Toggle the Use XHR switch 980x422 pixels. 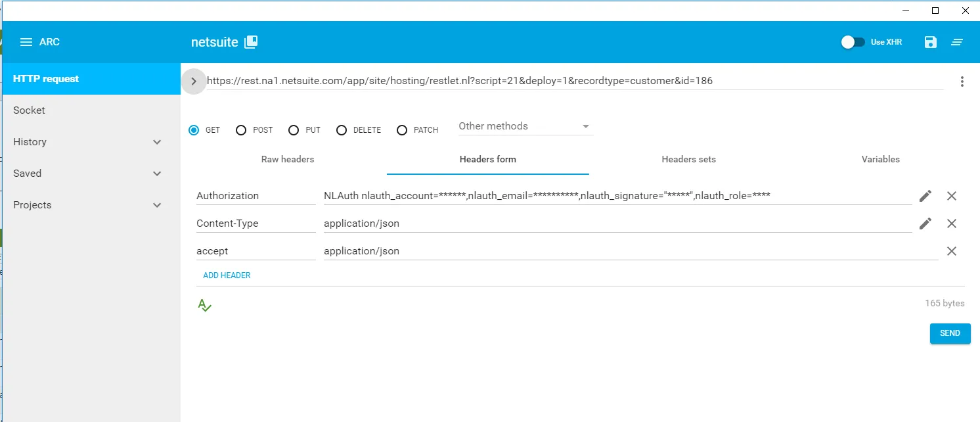pos(853,42)
